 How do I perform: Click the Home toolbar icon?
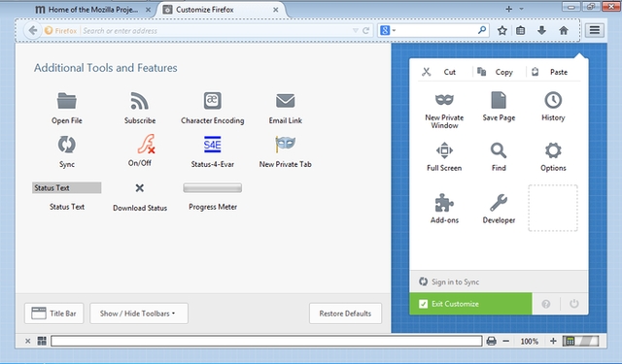564,30
